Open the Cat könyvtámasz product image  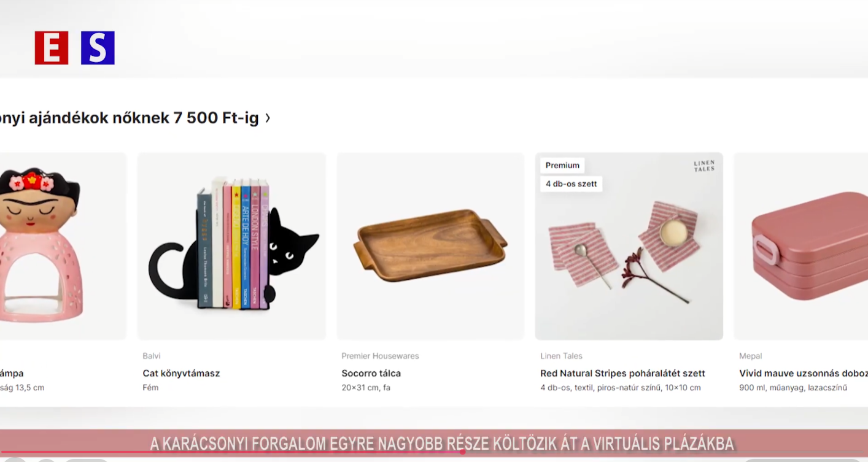(231, 246)
